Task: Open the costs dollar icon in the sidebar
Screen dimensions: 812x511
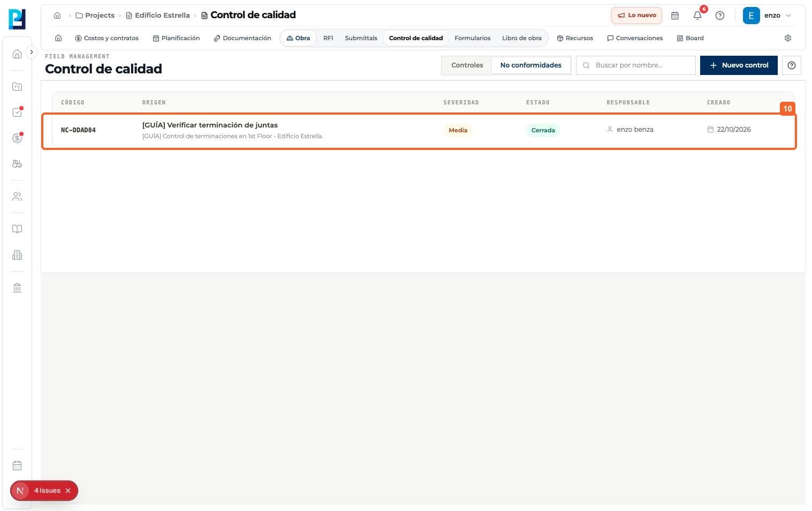Action: [x=17, y=138]
